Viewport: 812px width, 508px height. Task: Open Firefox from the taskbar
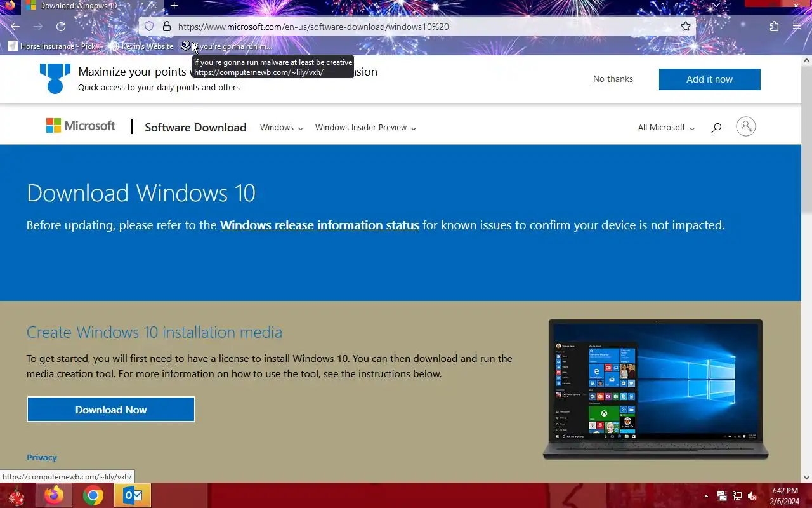point(54,495)
